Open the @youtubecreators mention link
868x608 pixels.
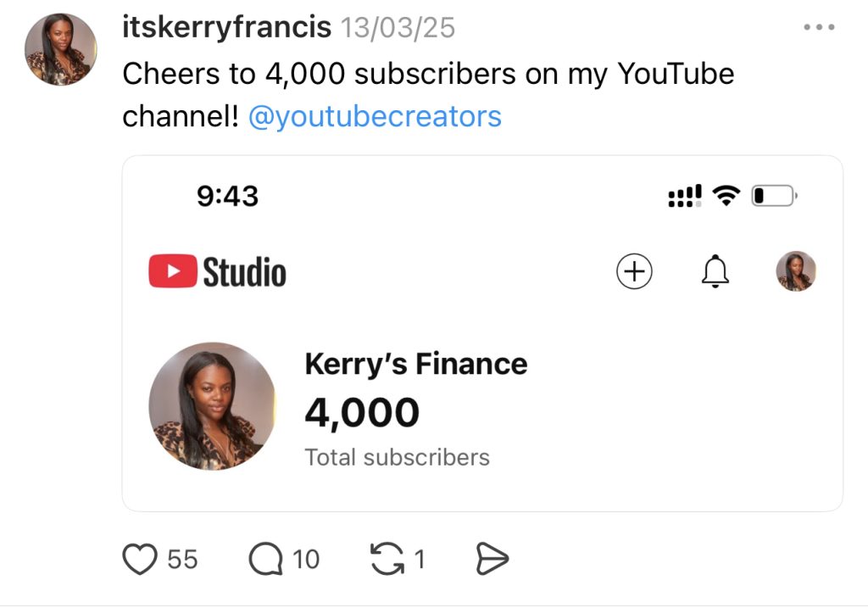tap(375, 116)
